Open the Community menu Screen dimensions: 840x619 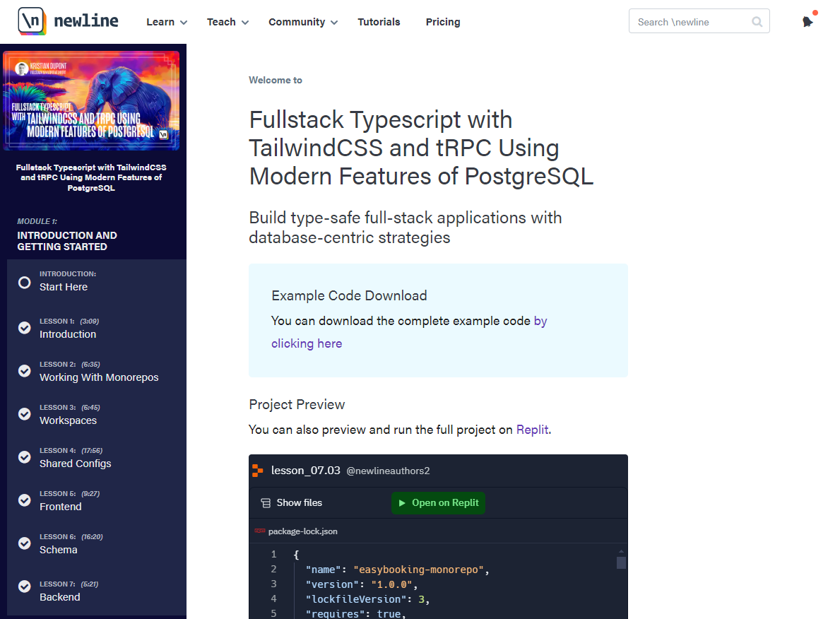(303, 22)
